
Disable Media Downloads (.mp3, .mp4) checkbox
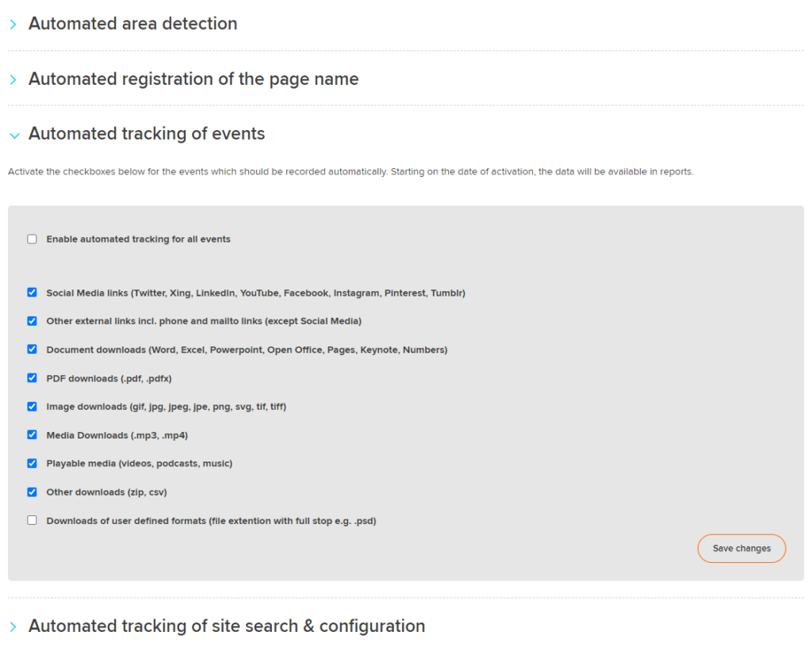pos(32,435)
